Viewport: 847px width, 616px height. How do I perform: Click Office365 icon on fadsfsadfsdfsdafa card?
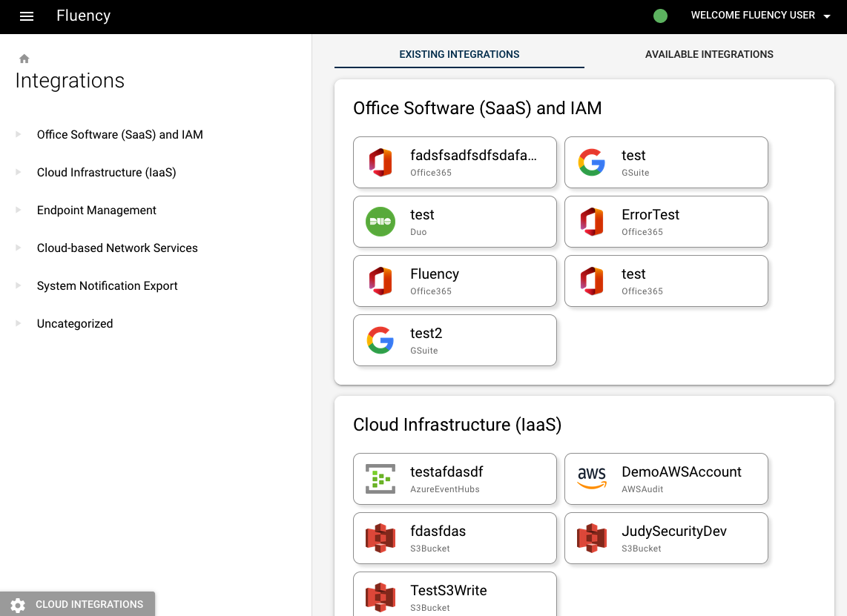380,162
